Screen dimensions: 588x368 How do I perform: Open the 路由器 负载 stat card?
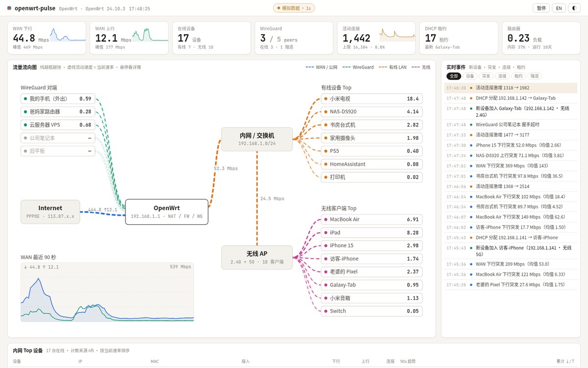(x=541, y=38)
